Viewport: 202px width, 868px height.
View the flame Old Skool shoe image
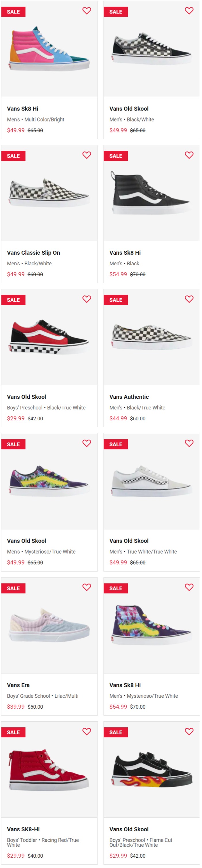click(x=152, y=770)
